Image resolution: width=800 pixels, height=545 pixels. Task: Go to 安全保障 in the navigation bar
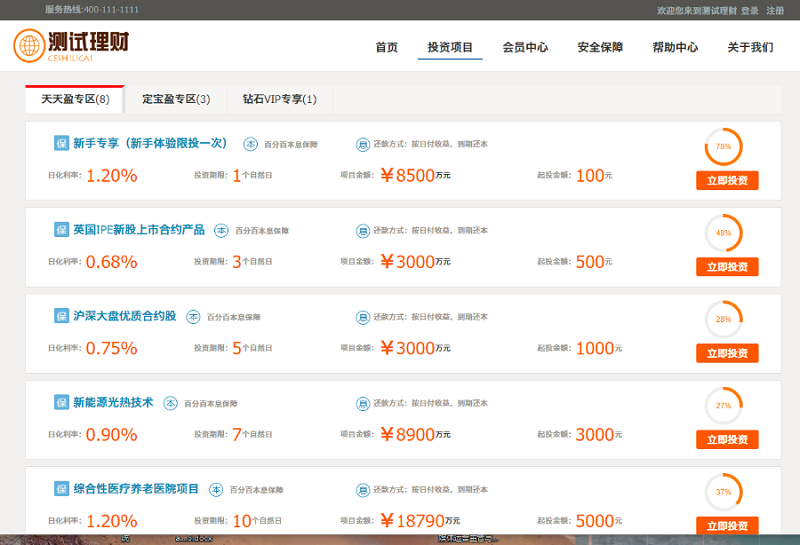[x=600, y=47]
